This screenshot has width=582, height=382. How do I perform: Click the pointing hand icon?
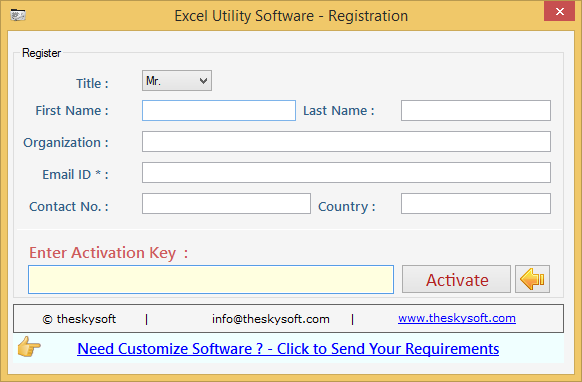coord(29,347)
